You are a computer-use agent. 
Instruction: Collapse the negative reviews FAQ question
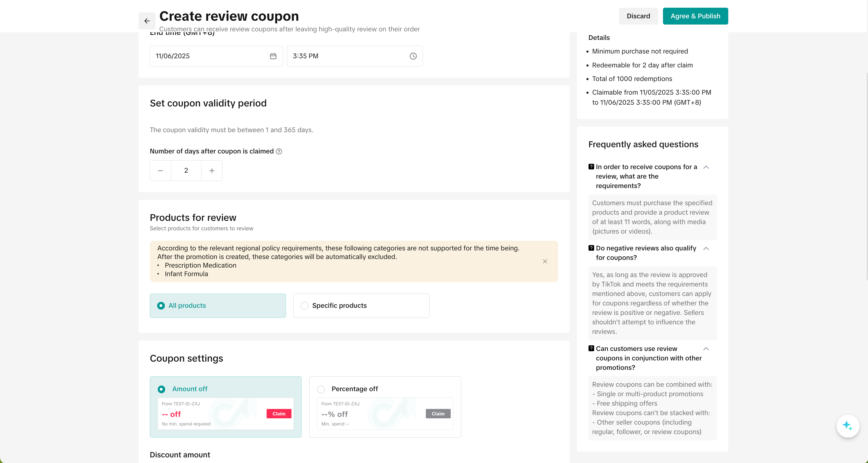[706, 249]
